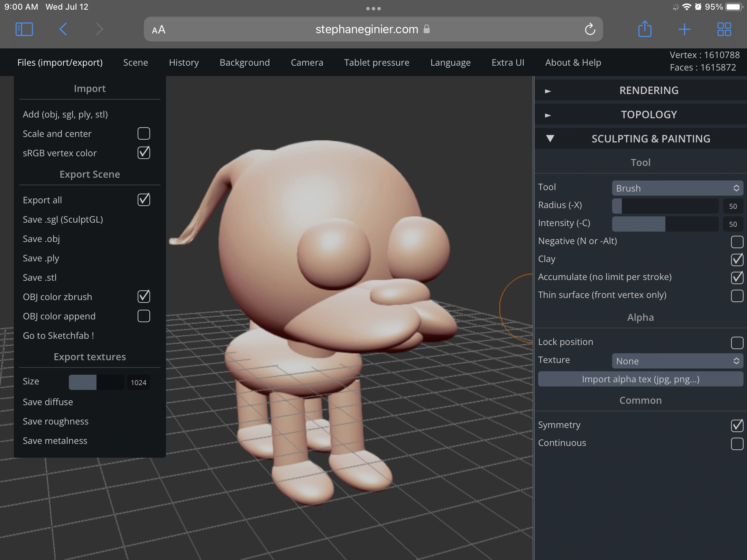
Task: Tap the Safari share icon
Action: pos(645,29)
